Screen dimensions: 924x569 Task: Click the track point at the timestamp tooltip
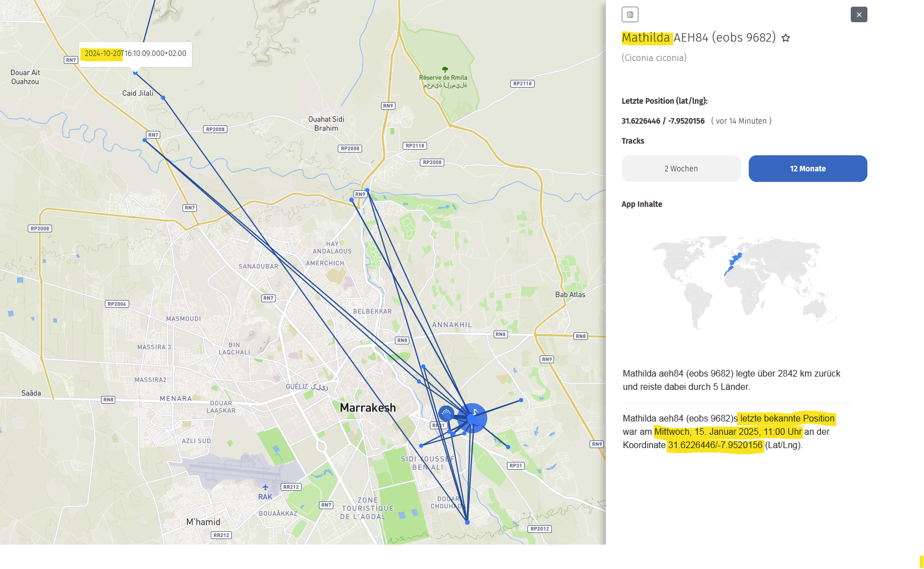(x=135, y=73)
